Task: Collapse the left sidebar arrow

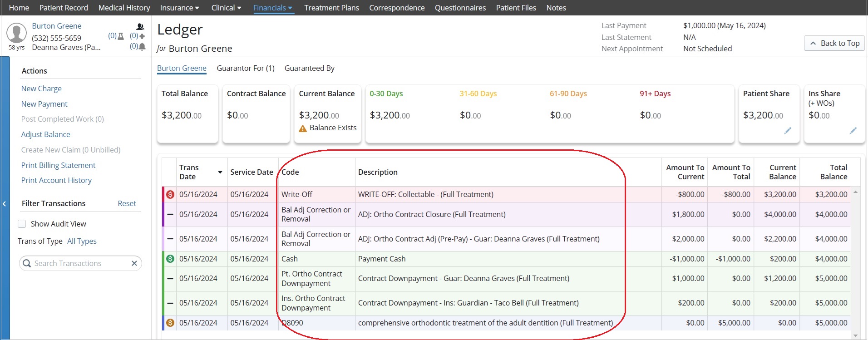Action: pyautogui.click(x=4, y=204)
